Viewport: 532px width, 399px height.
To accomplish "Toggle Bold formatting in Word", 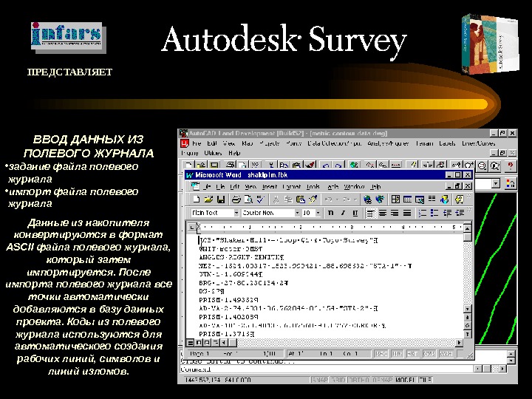I will click(330, 213).
